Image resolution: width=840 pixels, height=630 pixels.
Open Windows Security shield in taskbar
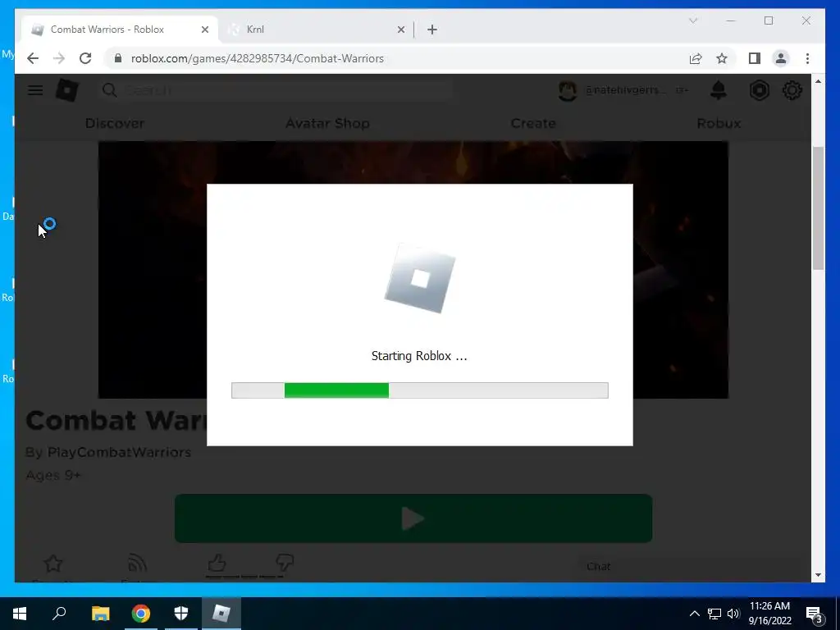coord(181,614)
